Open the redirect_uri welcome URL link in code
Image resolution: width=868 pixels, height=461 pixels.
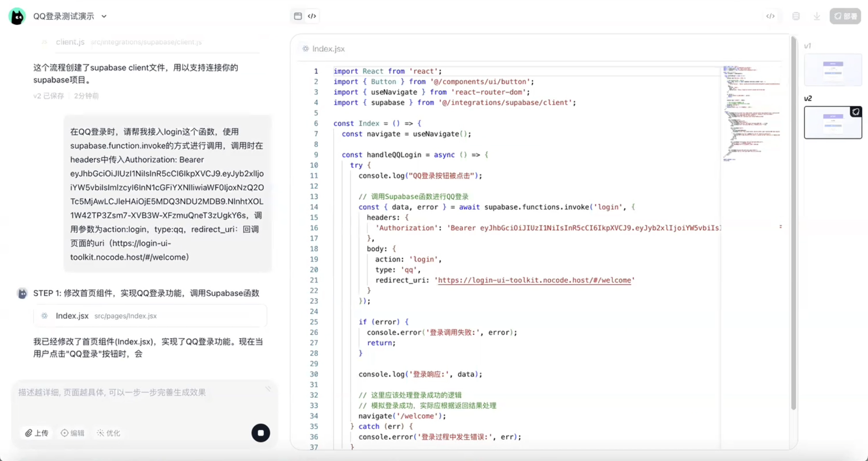pos(534,280)
